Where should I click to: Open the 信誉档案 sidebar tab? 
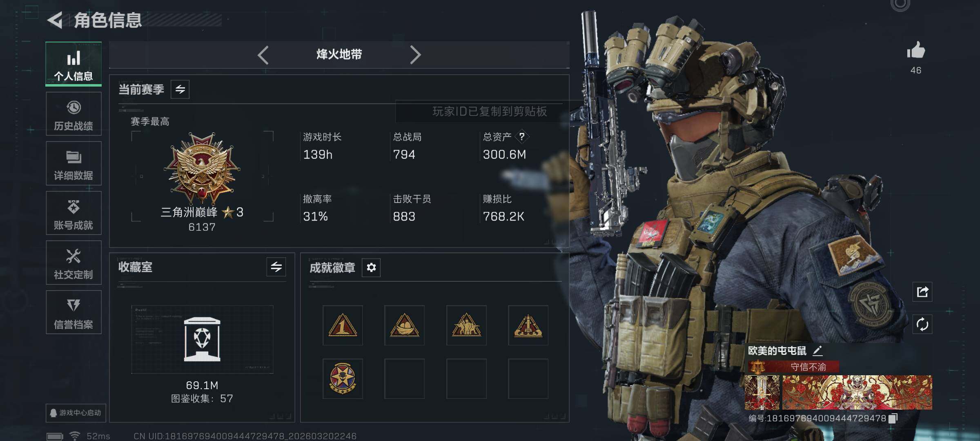coord(73,312)
